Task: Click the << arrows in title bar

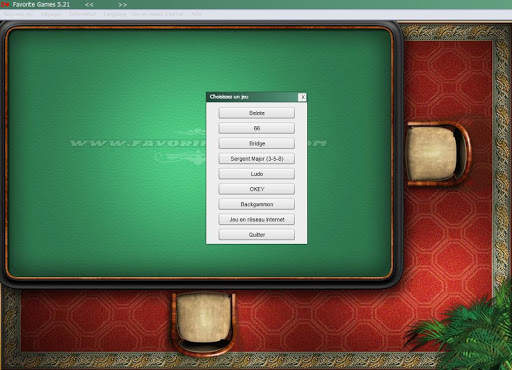Action: 89,5
